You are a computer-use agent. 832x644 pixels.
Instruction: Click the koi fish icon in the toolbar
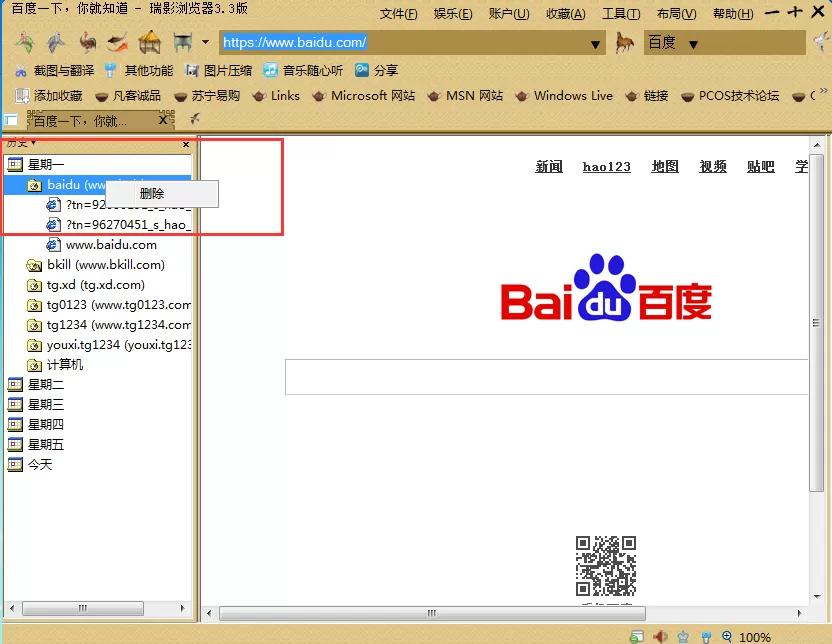[118, 42]
